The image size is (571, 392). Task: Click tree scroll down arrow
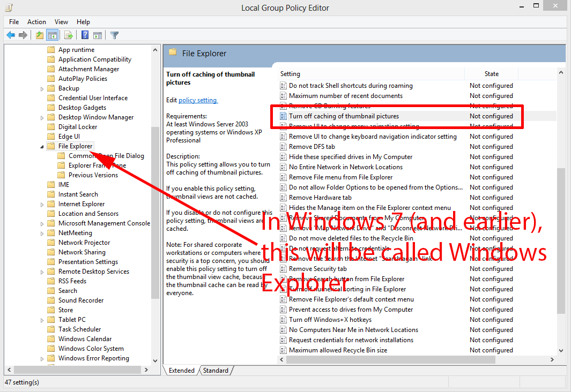point(155,360)
